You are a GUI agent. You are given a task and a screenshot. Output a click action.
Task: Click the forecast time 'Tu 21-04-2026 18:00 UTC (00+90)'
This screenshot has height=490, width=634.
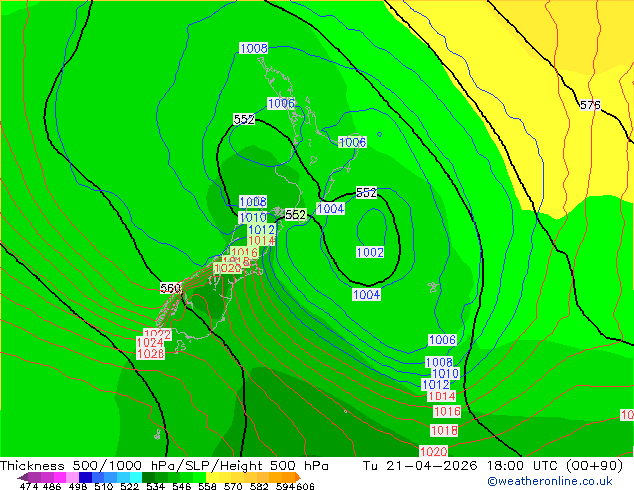coord(493,466)
